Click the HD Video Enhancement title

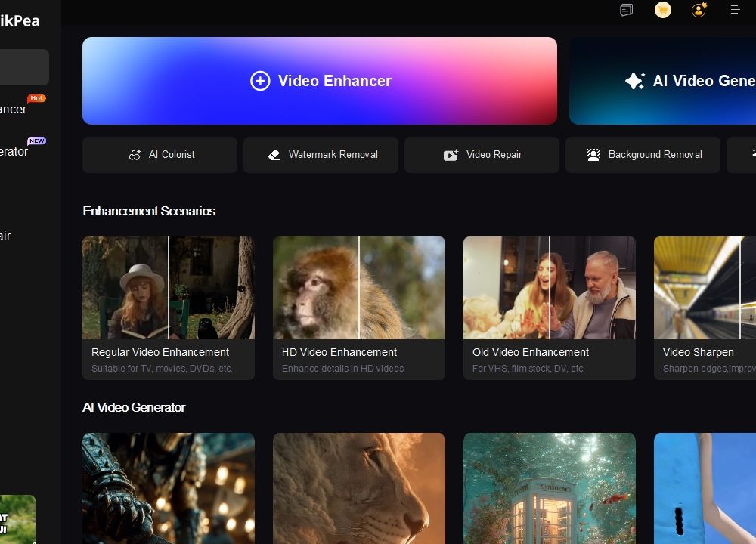coord(339,352)
